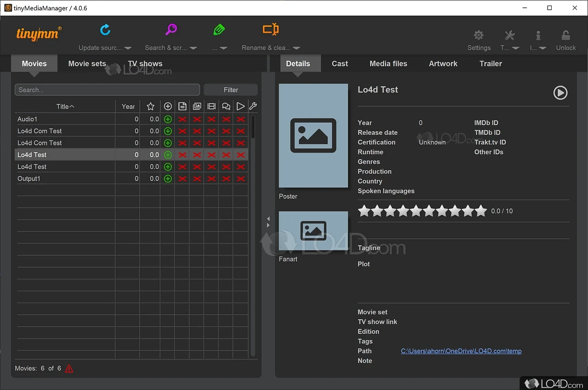The height and width of the screenshot is (390, 588).
Task: Click the warning triangle next to the movie count
Action: pyautogui.click(x=69, y=368)
